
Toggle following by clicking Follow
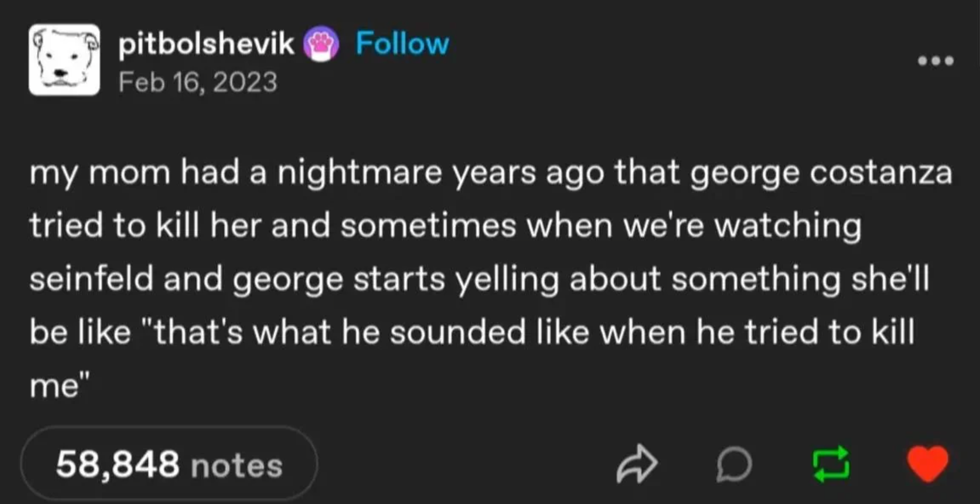[404, 43]
